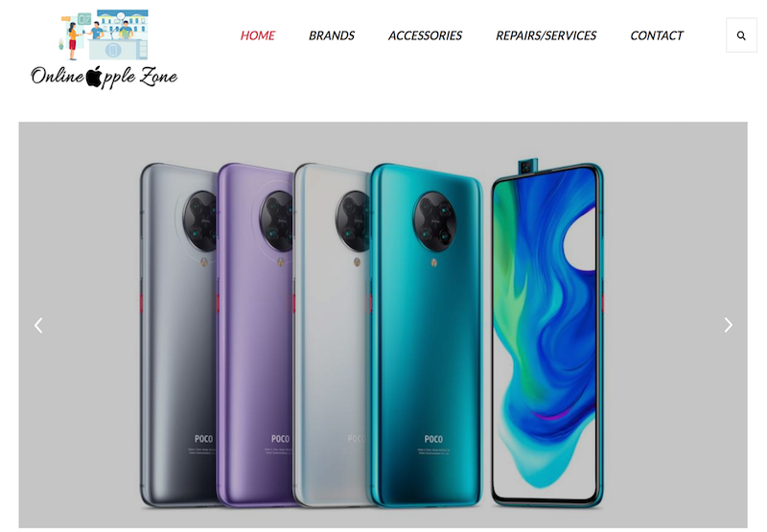Select the purple POCO phone back

pos(254,335)
